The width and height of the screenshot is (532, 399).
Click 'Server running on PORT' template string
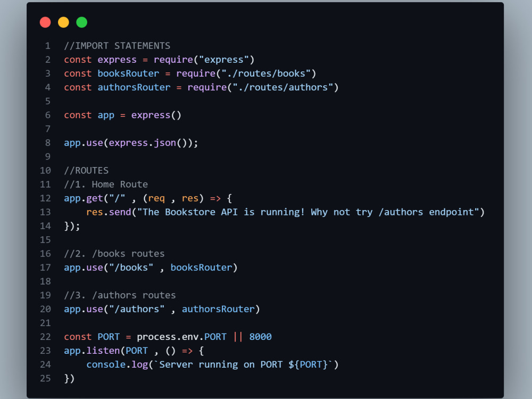point(221,365)
